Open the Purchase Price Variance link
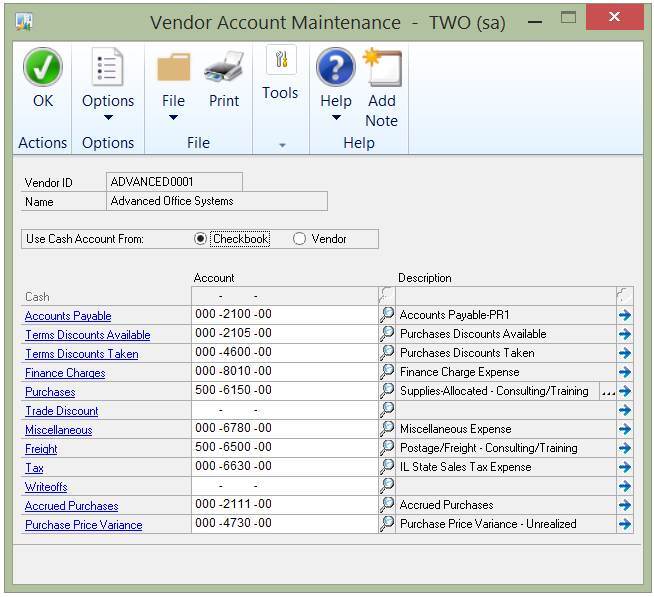 click(x=83, y=525)
